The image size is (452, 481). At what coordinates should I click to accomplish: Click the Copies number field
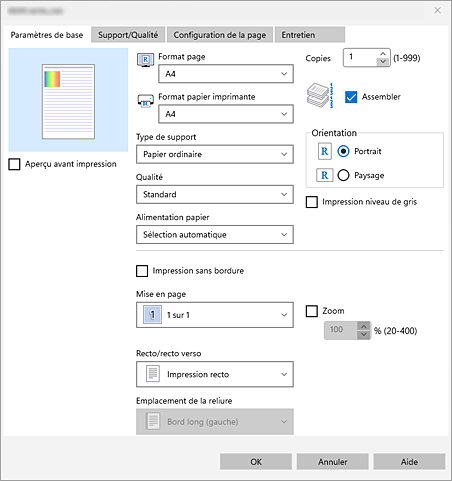(360, 57)
